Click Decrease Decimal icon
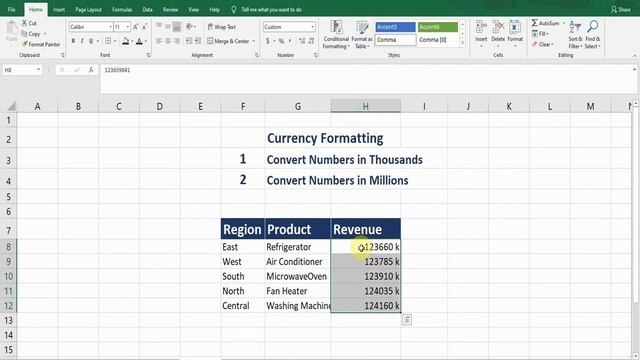 (x=311, y=41)
